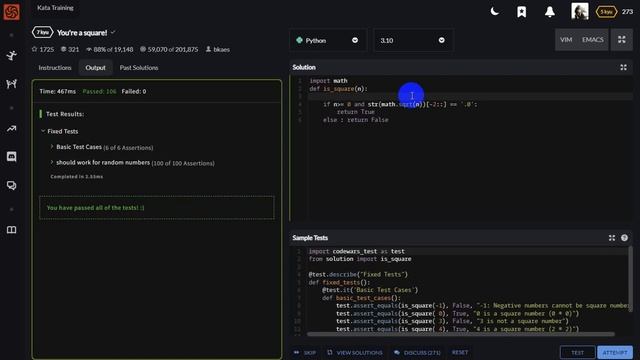Click 'You have passed all of the tests' message
This screenshot has height=360, width=640.
pyautogui.click(x=96, y=208)
